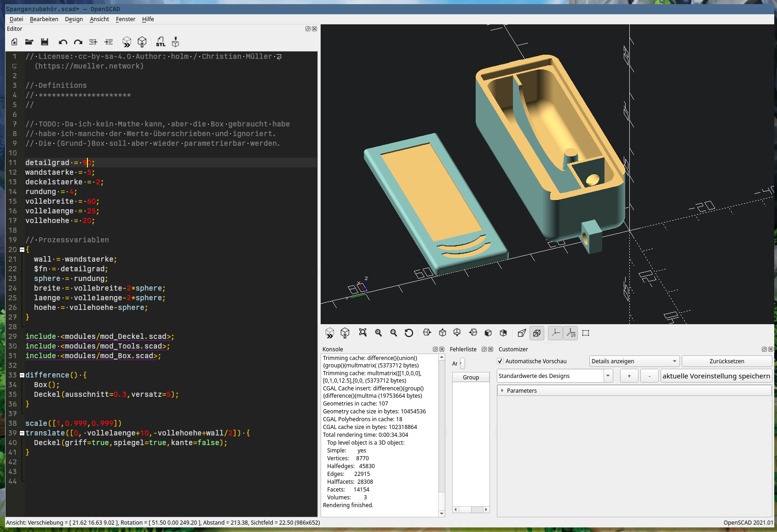
Task: Render from the viewport toolbar
Action: (x=345, y=333)
